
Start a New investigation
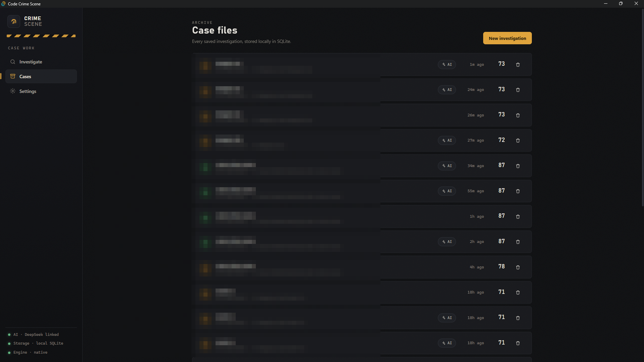click(x=507, y=38)
